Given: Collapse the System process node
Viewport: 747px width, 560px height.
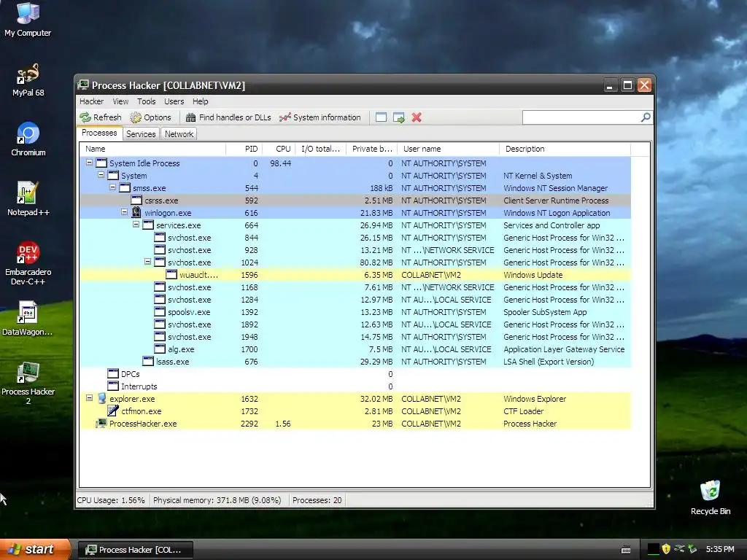Looking at the screenshot, I should tap(101, 175).
